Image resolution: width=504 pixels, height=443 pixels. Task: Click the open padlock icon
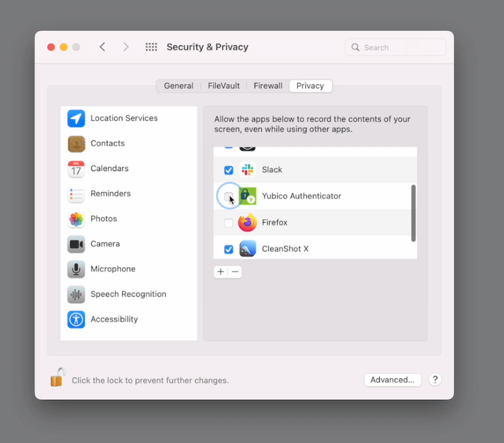[58, 377]
